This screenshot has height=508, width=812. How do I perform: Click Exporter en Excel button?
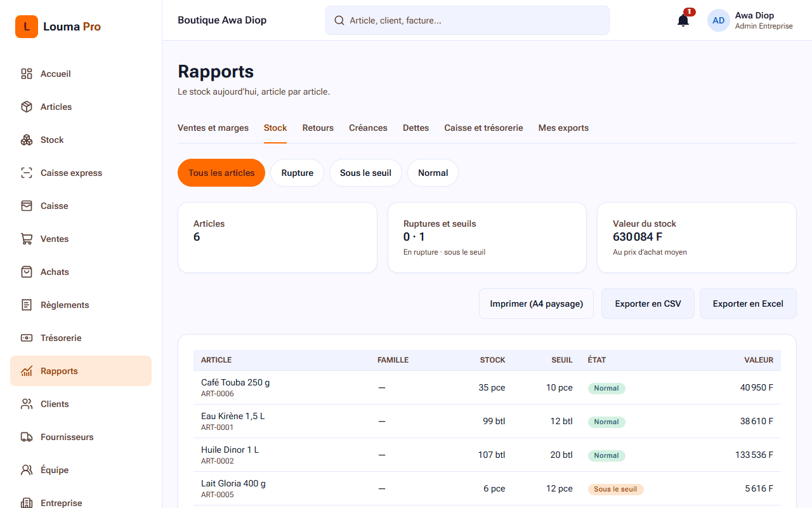748,304
